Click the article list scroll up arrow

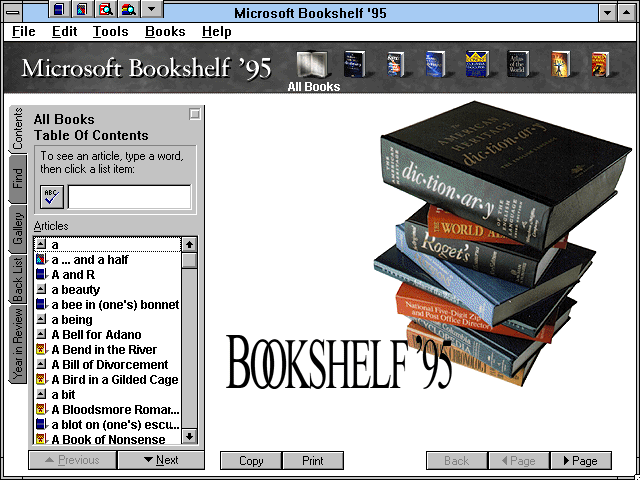click(x=189, y=244)
